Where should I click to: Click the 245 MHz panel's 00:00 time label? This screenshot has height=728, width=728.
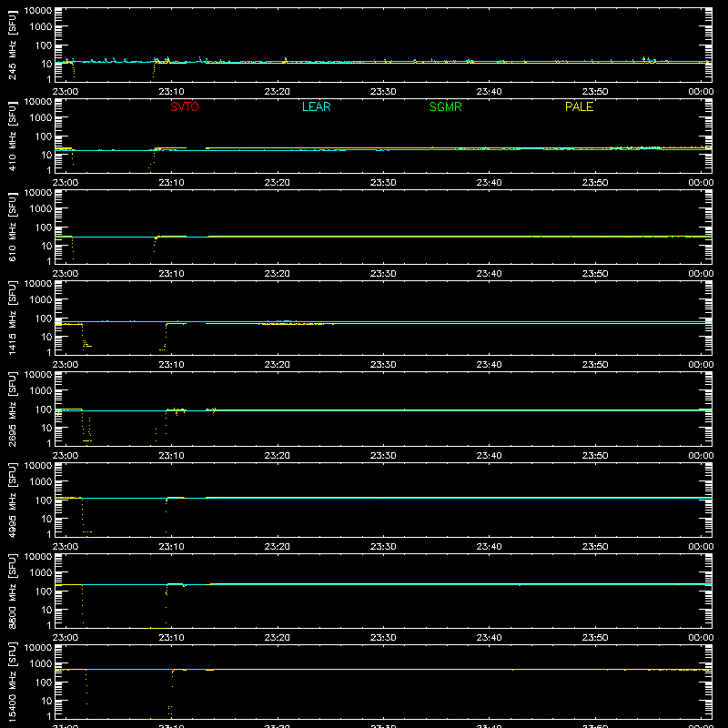click(701, 92)
